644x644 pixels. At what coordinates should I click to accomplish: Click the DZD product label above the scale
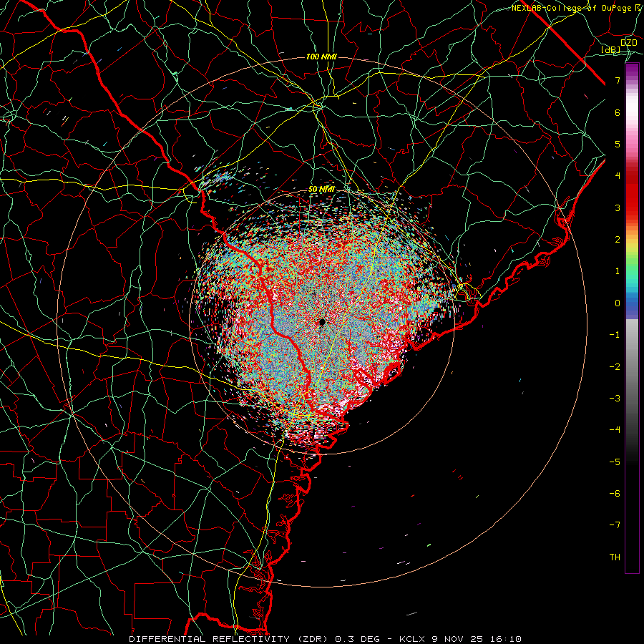click(629, 43)
